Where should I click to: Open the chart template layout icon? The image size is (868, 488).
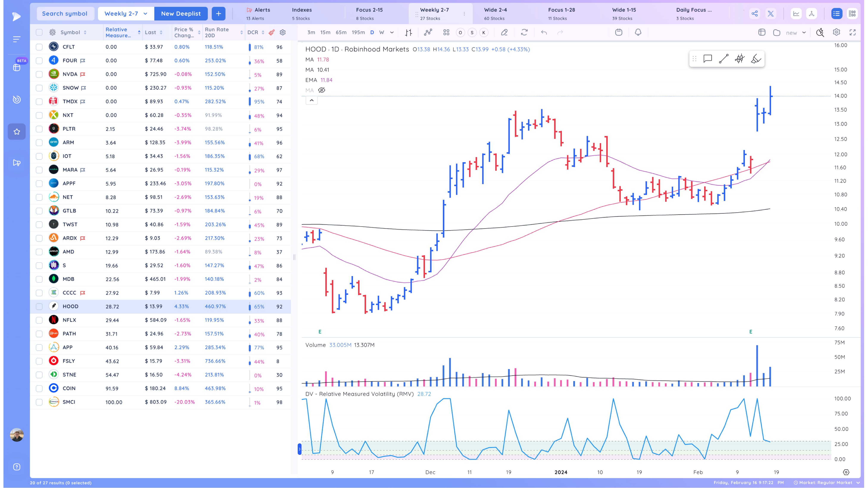click(x=762, y=32)
